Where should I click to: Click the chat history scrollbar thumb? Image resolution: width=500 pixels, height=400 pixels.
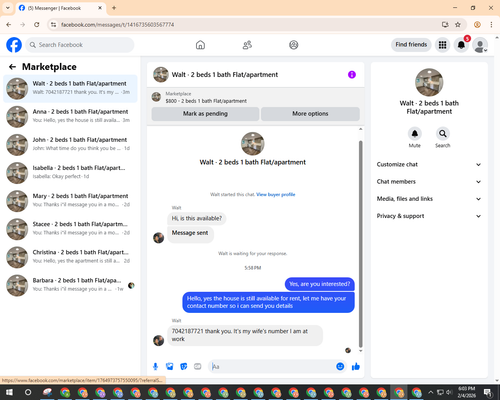[360, 244]
